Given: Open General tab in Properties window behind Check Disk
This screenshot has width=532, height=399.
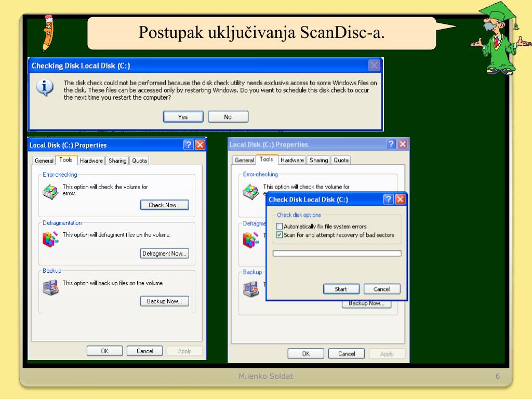Looking at the screenshot, I should (244, 160).
